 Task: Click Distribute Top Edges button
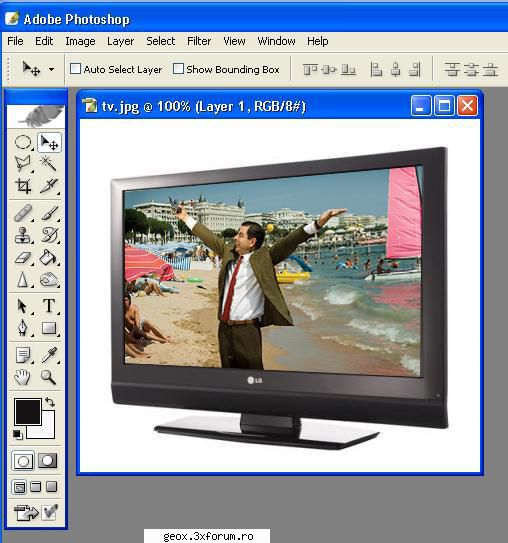tap(452, 69)
